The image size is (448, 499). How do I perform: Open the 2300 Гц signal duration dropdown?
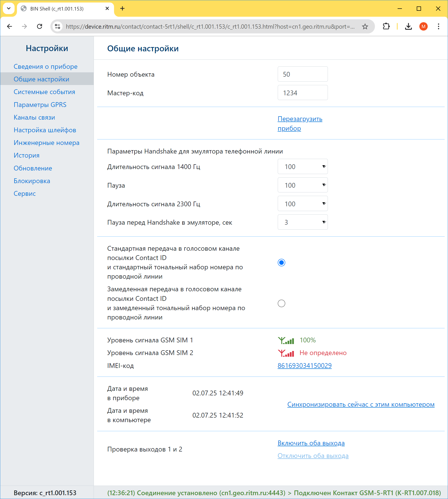click(303, 204)
